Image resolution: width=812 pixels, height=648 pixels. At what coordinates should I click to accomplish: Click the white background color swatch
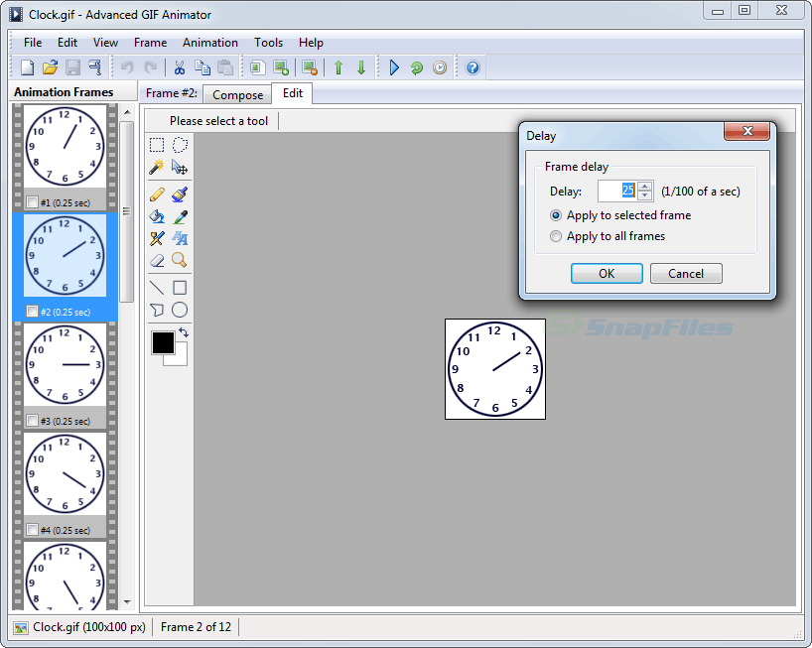point(181,357)
